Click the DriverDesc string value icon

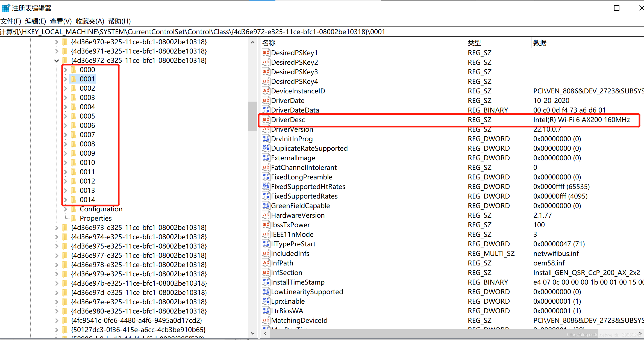266,120
